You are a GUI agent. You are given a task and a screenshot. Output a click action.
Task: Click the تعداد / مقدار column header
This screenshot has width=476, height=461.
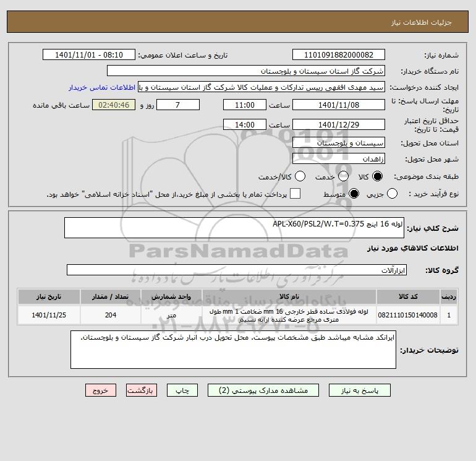[111, 296]
